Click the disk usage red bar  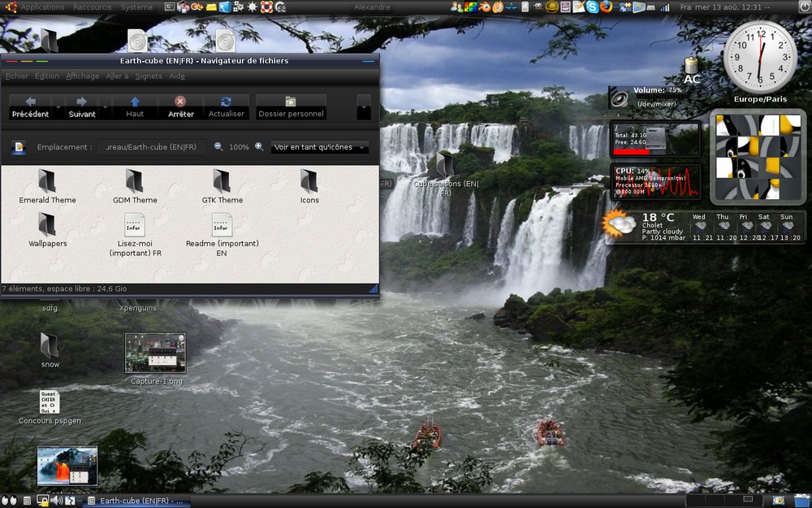pyautogui.click(x=631, y=152)
